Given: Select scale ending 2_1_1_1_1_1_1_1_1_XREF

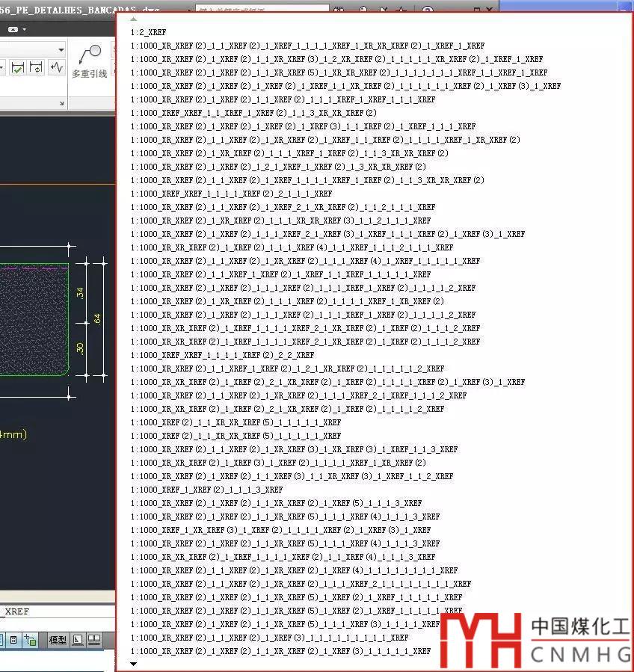Looking at the screenshot, I should coord(301,584).
